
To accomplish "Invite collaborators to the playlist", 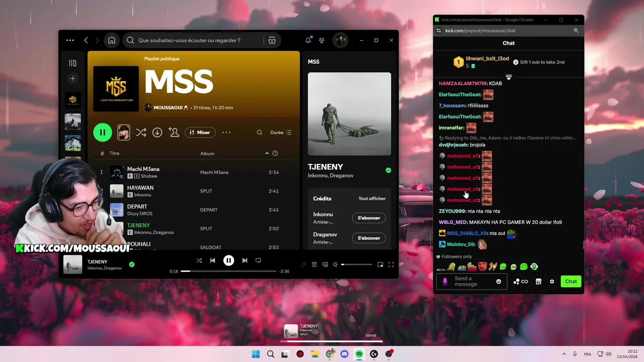I will (174, 132).
